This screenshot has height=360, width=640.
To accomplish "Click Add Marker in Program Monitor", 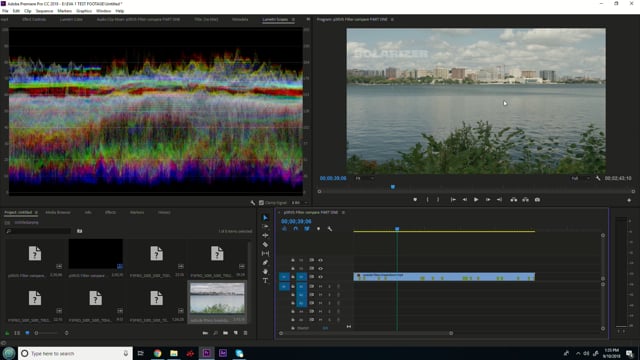I will (415, 200).
